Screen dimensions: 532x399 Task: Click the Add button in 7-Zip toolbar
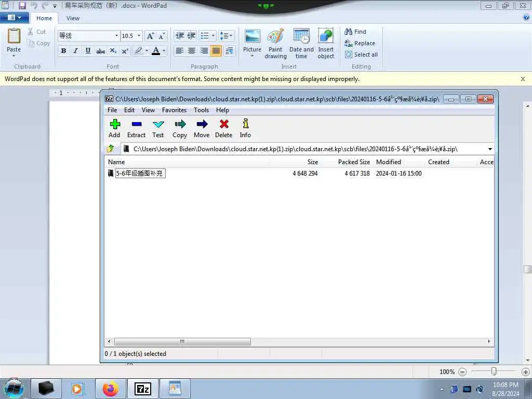point(114,128)
